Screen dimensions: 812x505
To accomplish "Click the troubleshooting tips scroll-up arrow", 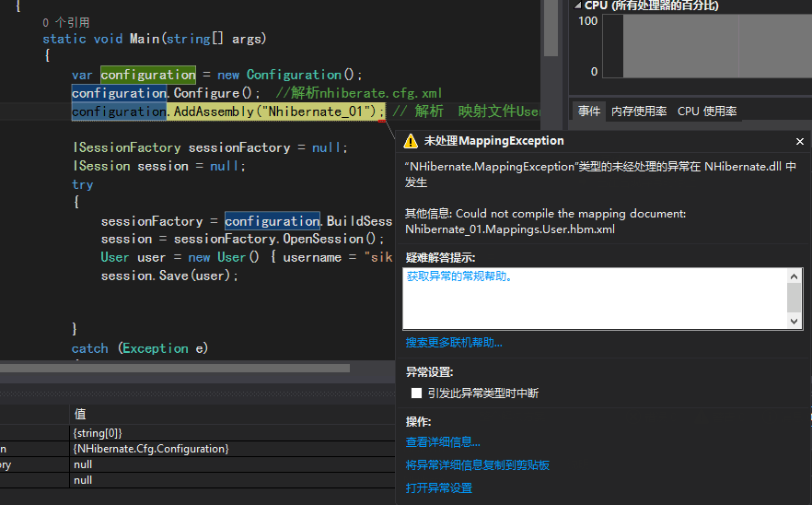I will (x=794, y=276).
